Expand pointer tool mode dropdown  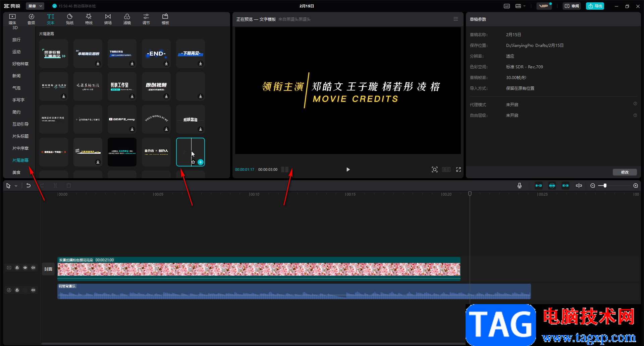pos(16,186)
